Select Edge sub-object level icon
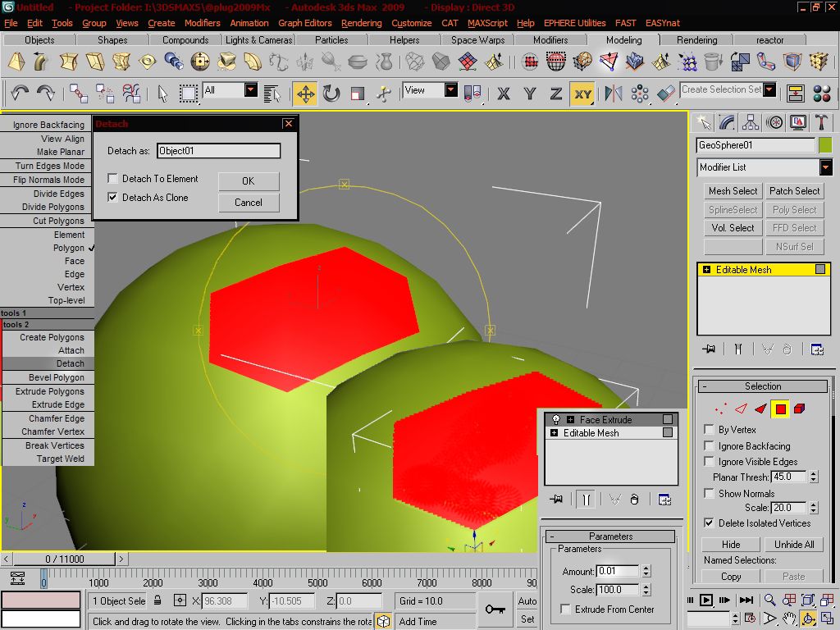The image size is (840, 630). point(741,409)
